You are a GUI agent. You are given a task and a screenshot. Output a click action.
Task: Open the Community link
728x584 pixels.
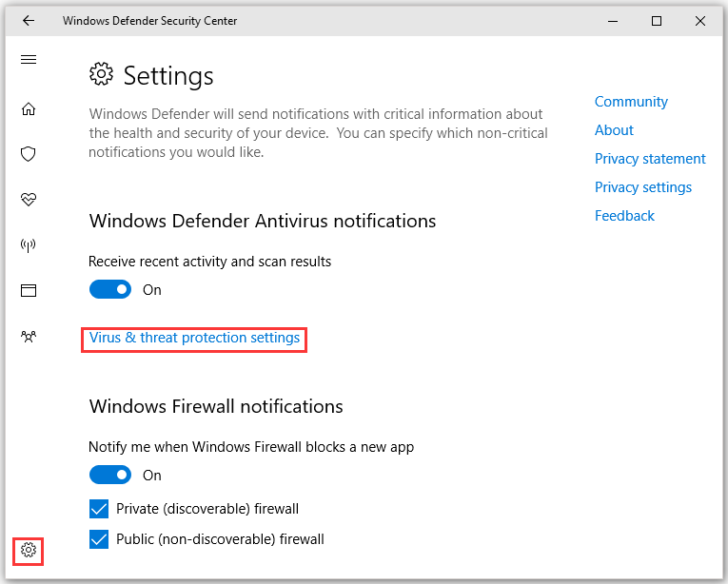click(631, 102)
